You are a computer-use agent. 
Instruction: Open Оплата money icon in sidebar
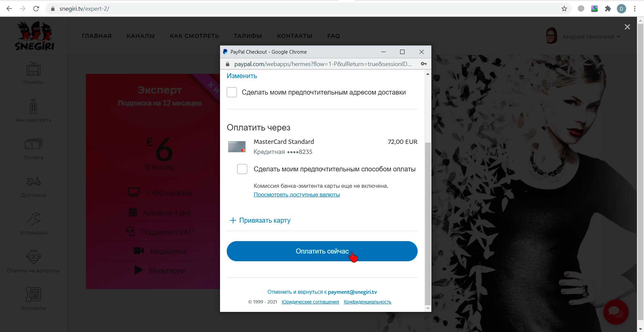pos(34,144)
